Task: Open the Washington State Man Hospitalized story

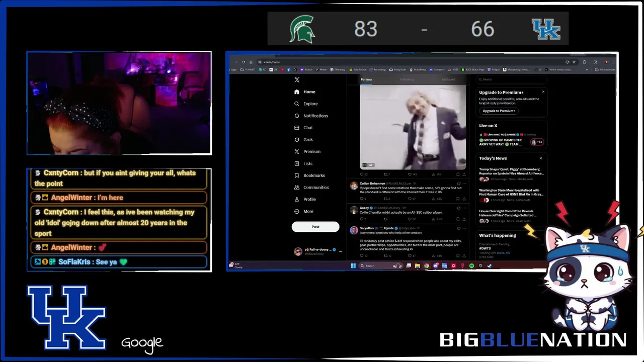Action: [x=512, y=196]
